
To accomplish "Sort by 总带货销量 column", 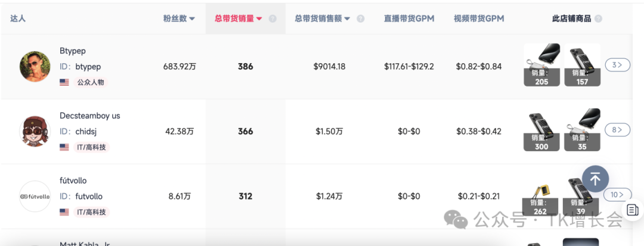I will (x=239, y=18).
